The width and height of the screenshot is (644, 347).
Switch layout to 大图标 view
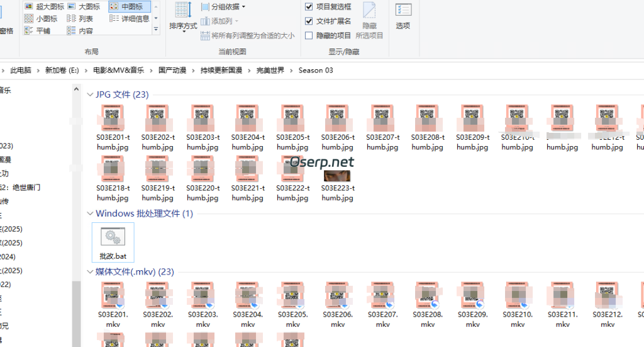tap(84, 6)
